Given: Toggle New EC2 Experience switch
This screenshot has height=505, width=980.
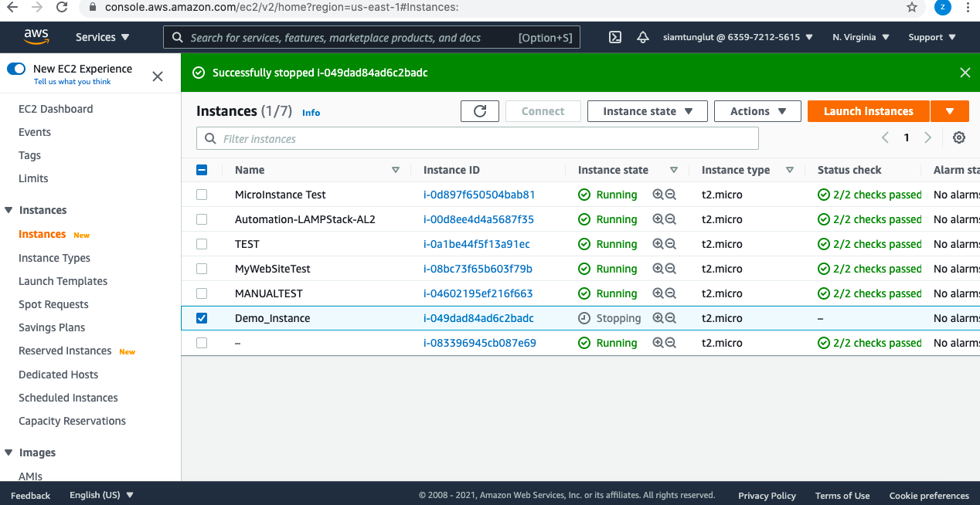Looking at the screenshot, I should [16, 69].
